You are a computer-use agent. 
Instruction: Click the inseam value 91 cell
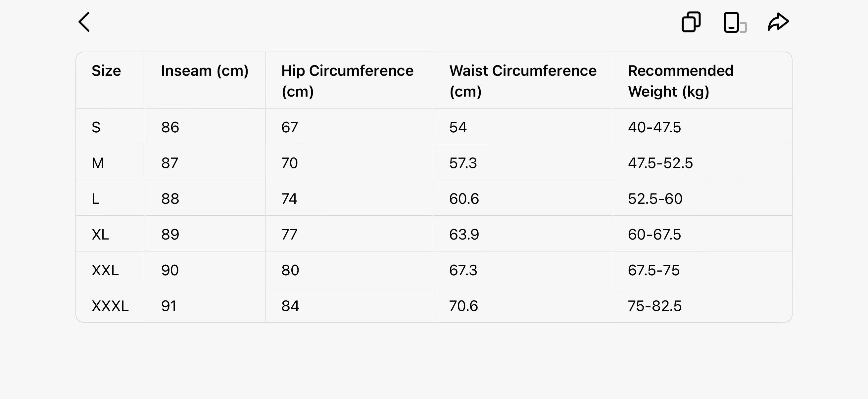[x=169, y=306]
